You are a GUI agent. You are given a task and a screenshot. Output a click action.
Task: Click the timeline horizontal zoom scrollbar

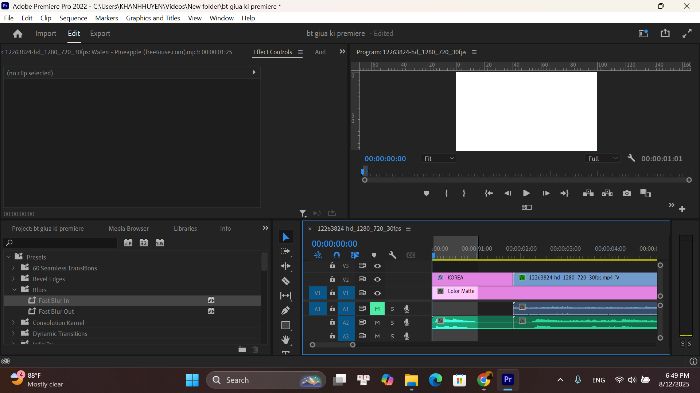point(333,345)
